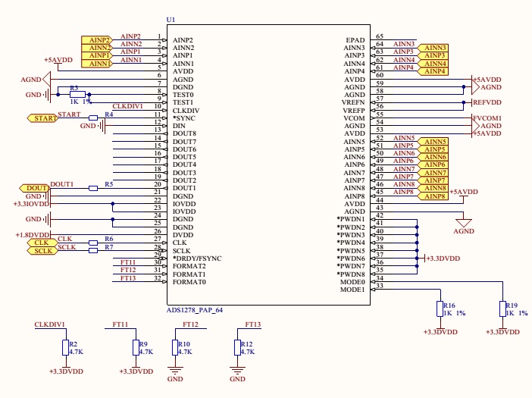Select resistor R9 under FT11
Screen dimensions: 532x398
(x=136, y=347)
